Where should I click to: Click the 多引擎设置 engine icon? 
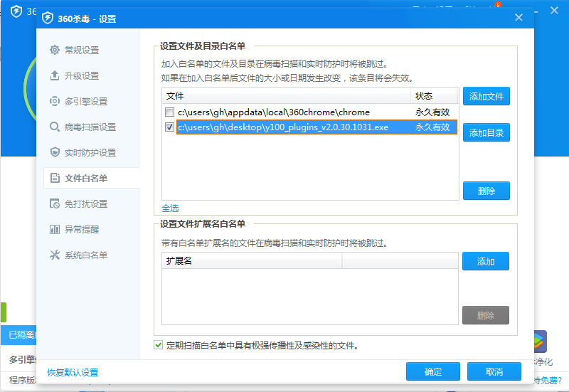coord(55,101)
